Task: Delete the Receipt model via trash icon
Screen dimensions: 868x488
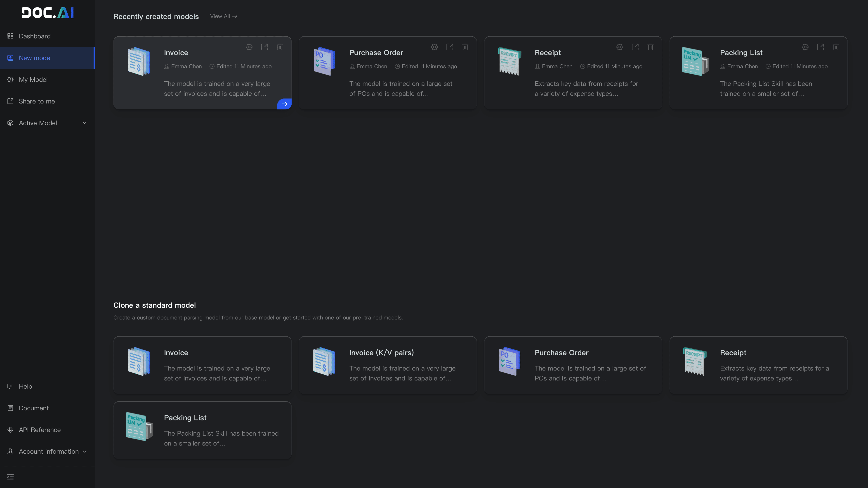Action: click(x=650, y=47)
